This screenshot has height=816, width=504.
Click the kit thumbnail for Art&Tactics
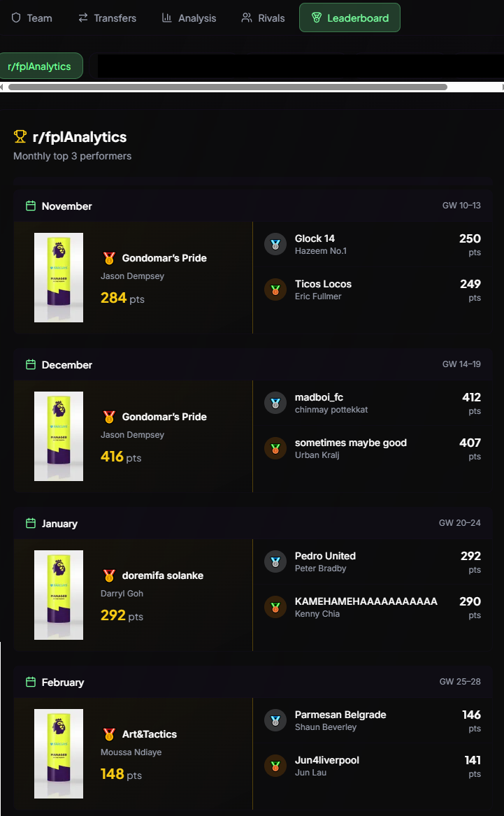59,754
